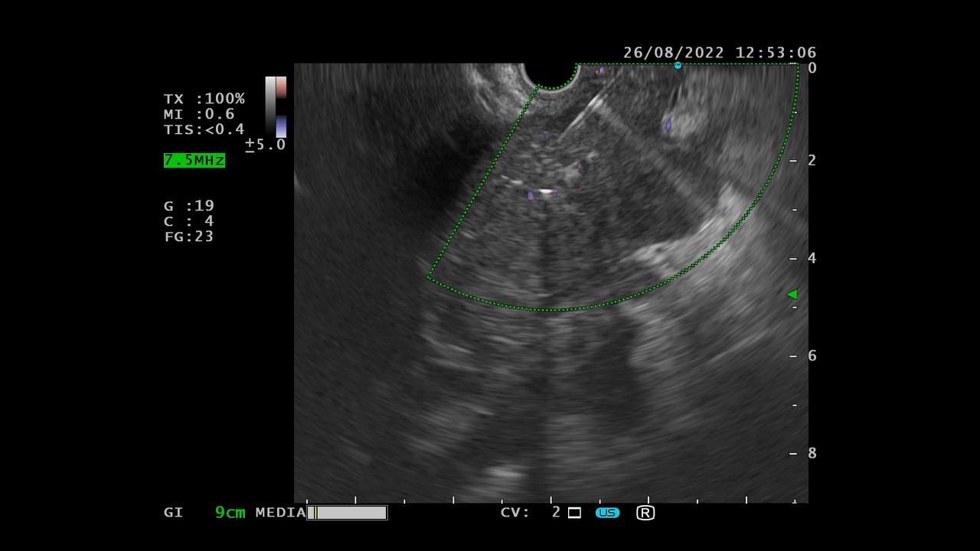
Task: Open the FG:23 flow gain value
Action: [189, 236]
